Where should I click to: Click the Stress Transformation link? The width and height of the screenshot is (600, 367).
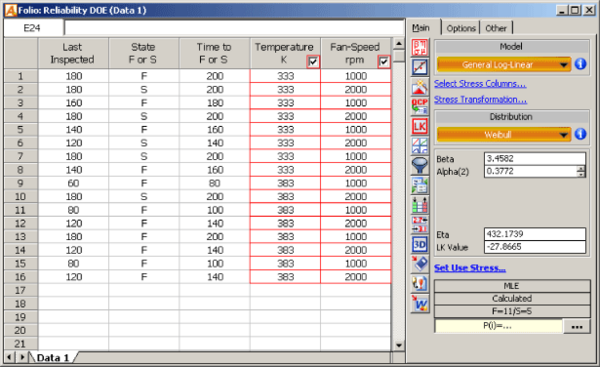pos(480,99)
